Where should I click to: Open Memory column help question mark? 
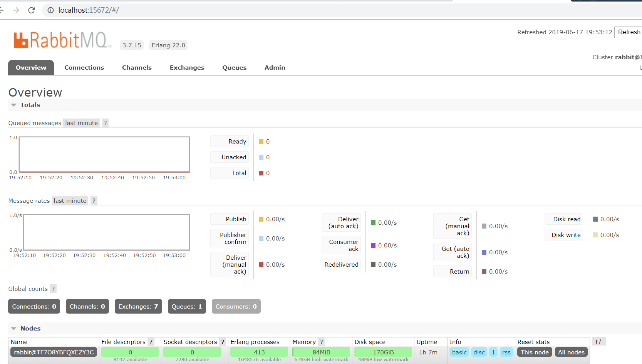pos(321,342)
